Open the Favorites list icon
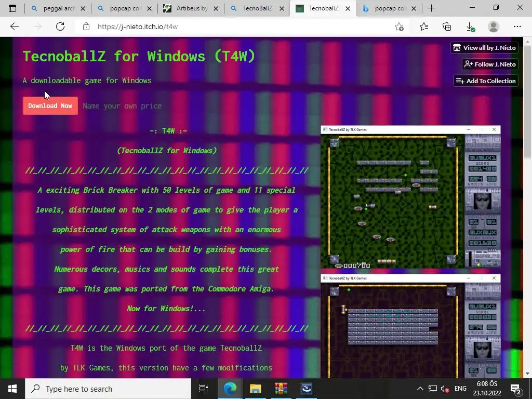This screenshot has width=532, height=399. (x=424, y=26)
